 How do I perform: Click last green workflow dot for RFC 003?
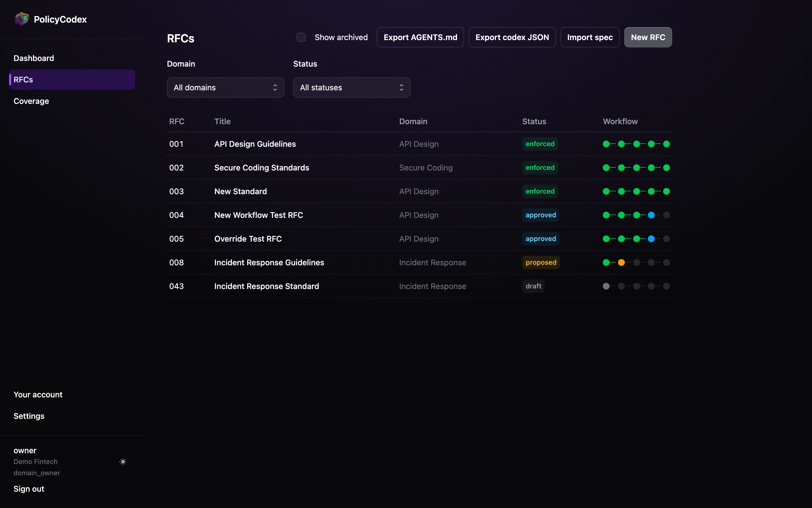click(667, 191)
